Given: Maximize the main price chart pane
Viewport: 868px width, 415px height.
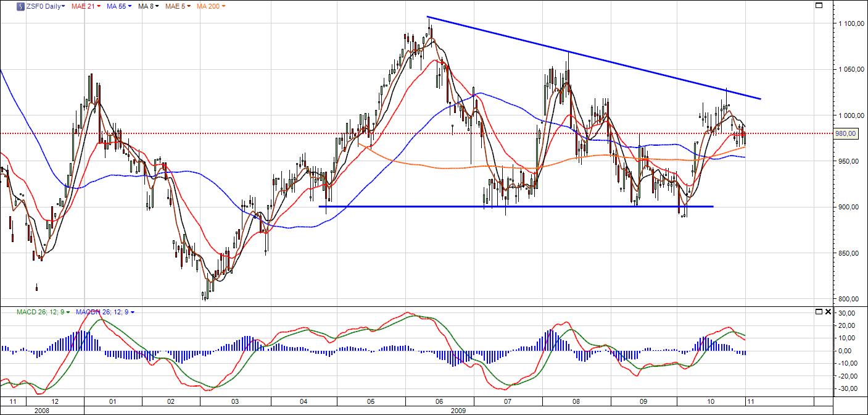Looking at the screenshot, I should pos(819,6).
